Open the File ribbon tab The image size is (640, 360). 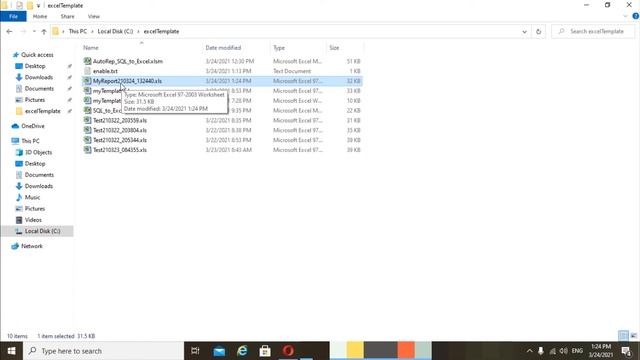[x=13, y=16]
